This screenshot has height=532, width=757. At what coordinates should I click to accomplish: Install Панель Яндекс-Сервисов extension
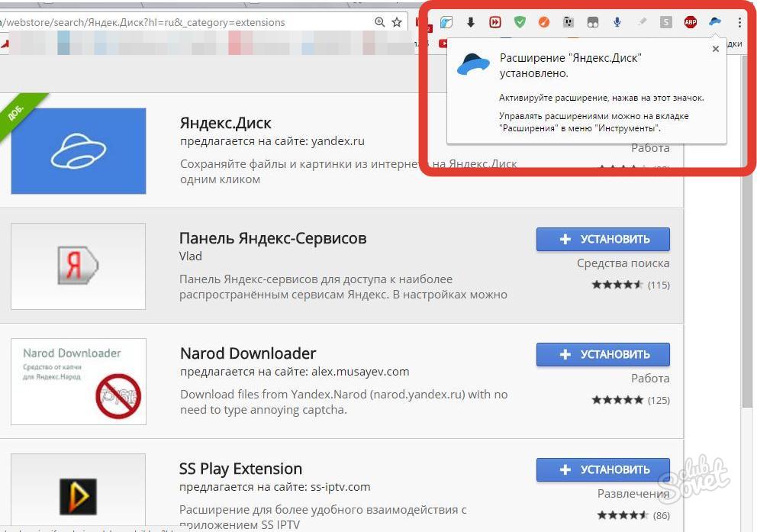click(603, 239)
